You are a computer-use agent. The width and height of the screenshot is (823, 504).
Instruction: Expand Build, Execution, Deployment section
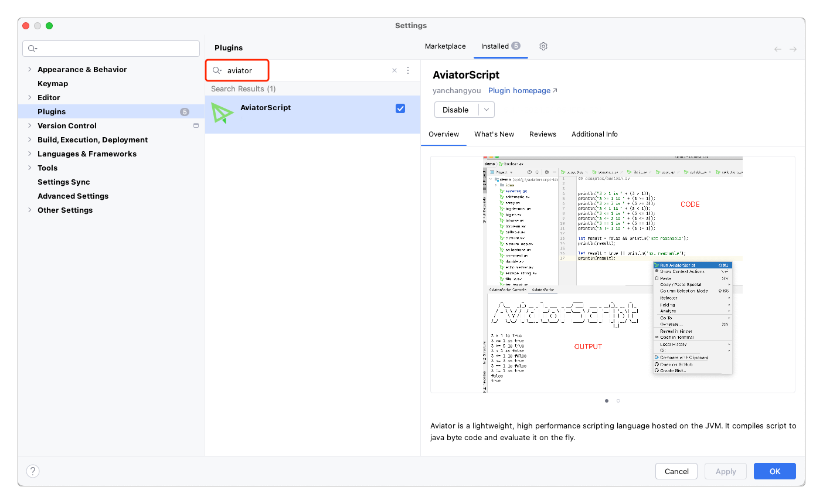pos(30,139)
